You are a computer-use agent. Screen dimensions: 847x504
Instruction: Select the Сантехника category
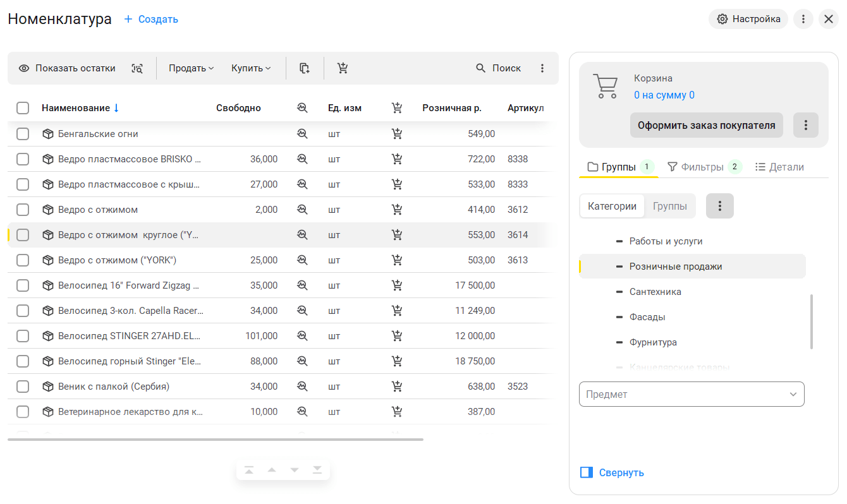pos(655,292)
